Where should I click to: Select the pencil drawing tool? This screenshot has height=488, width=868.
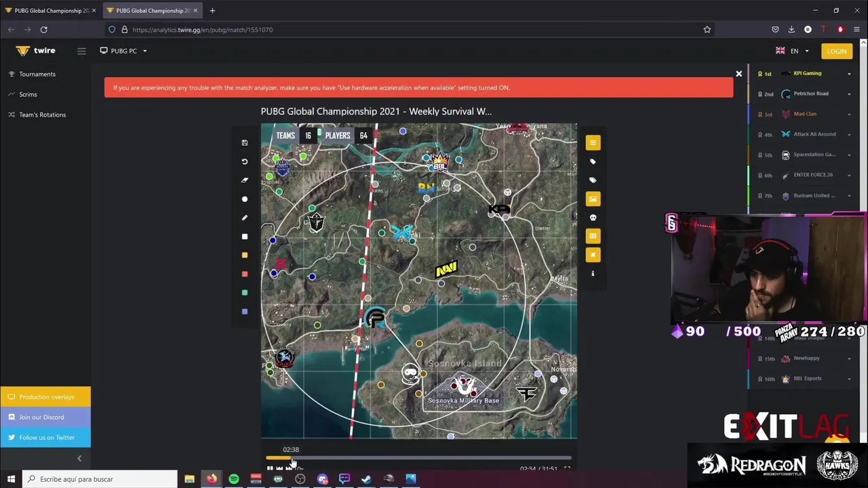click(x=245, y=218)
